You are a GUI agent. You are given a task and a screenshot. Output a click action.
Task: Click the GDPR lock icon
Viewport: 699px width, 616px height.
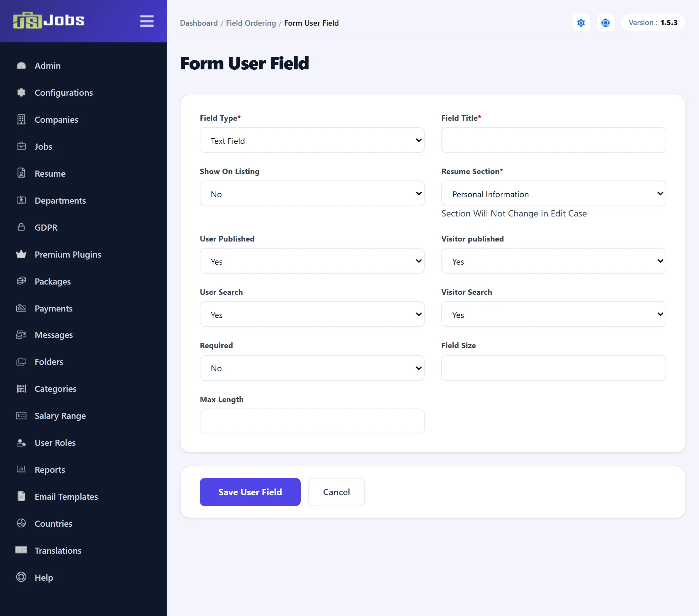point(21,227)
